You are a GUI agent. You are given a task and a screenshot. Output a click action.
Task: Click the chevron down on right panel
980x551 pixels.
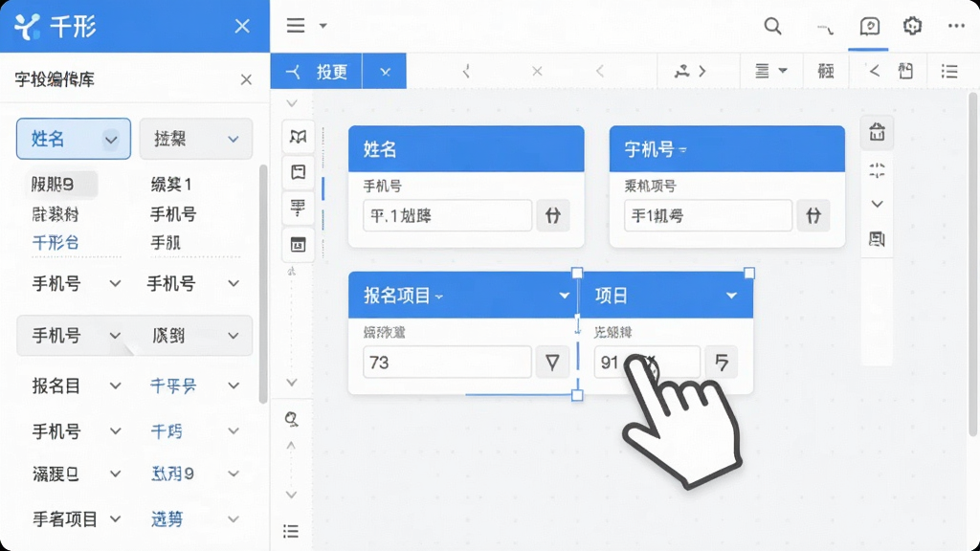[877, 205]
